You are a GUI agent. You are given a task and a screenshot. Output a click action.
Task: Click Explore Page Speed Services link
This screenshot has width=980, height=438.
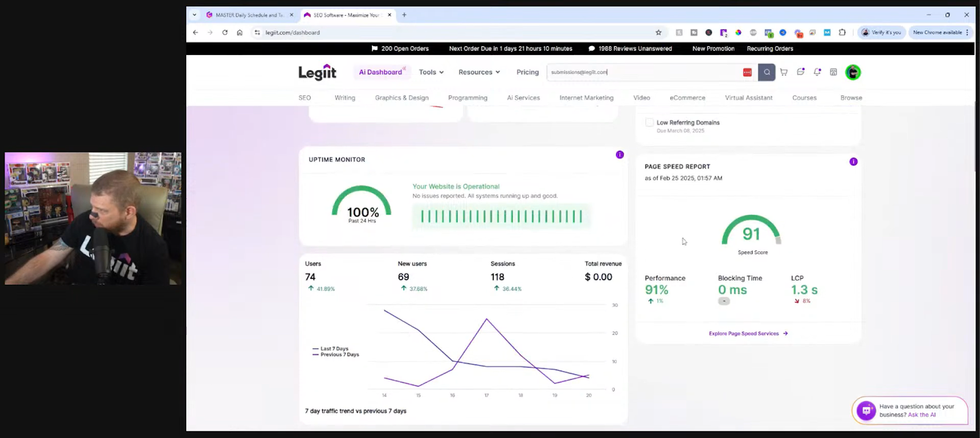(x=748, y=334)
